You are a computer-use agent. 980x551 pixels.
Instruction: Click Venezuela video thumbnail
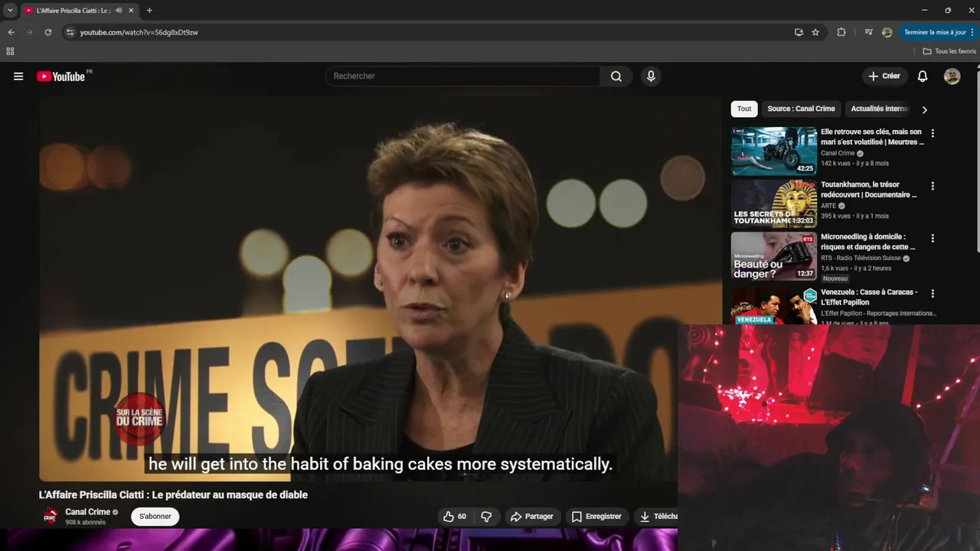click(x=773, y=305)
